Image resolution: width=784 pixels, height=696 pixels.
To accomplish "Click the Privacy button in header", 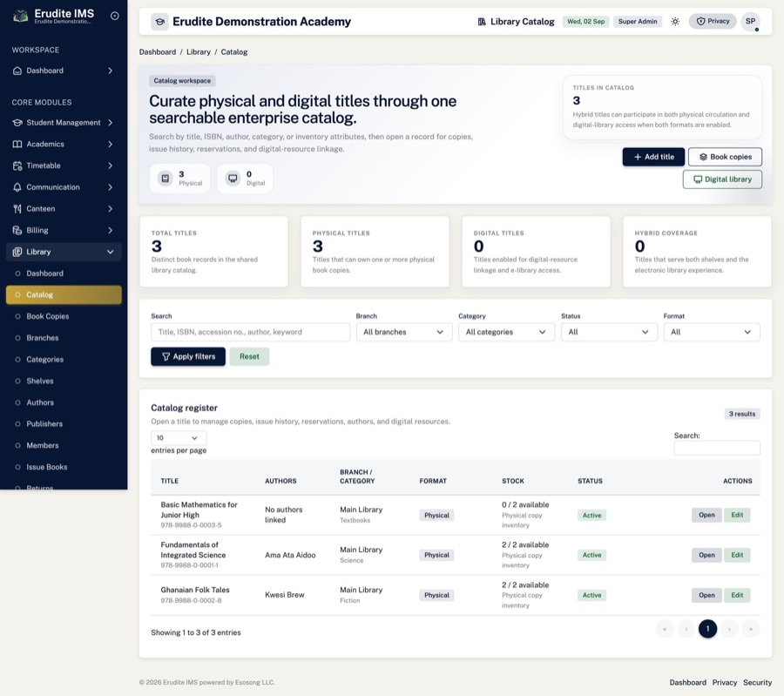I will pyautogui.click(x=713, y=22).
